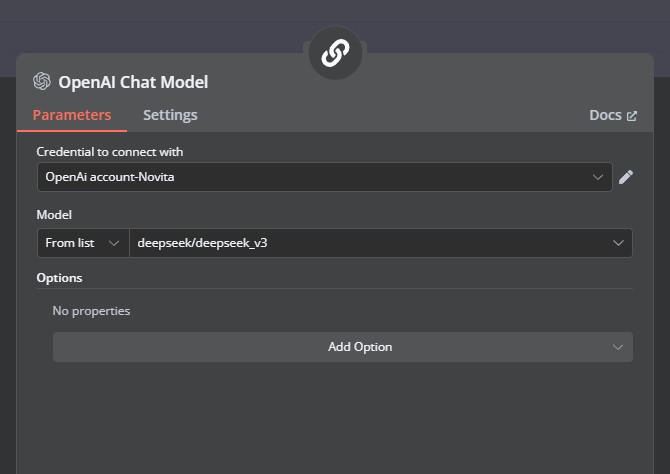Click the chevron beside From list
The image size is (670, 474).
(x=114, y=243)
